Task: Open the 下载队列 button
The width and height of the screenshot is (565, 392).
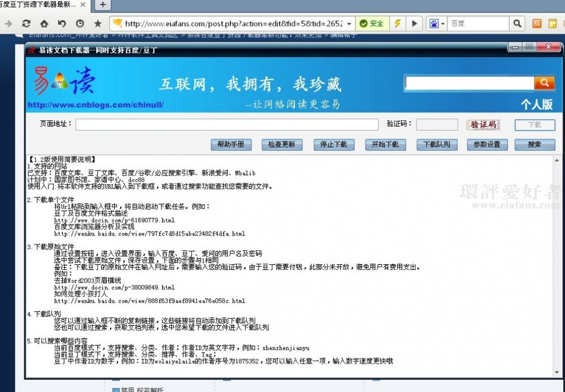Action: click(437, 145)
